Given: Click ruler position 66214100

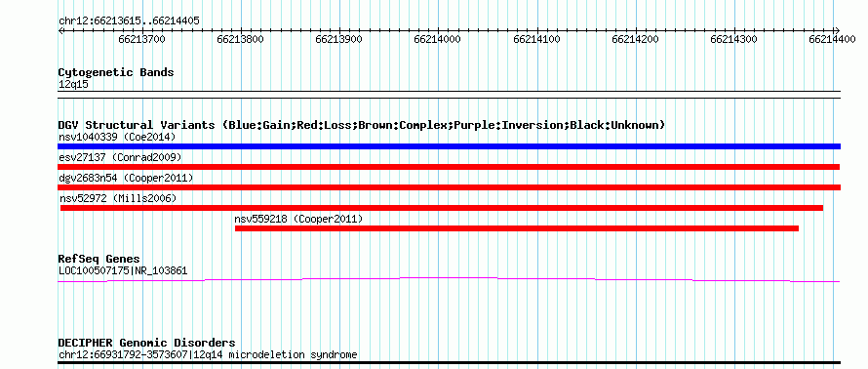Looking at the screenshot, I should [x=536, y=39].
